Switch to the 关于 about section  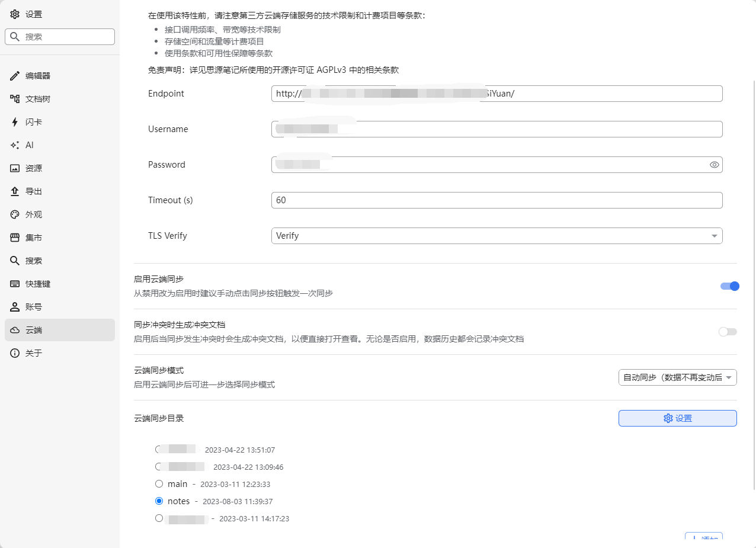click(x=15, y=352)
